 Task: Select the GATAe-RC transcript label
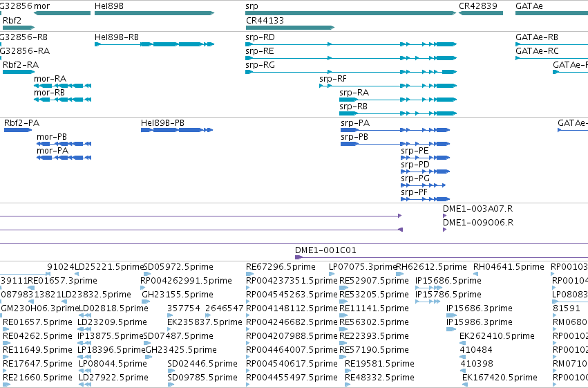[537, 51]
